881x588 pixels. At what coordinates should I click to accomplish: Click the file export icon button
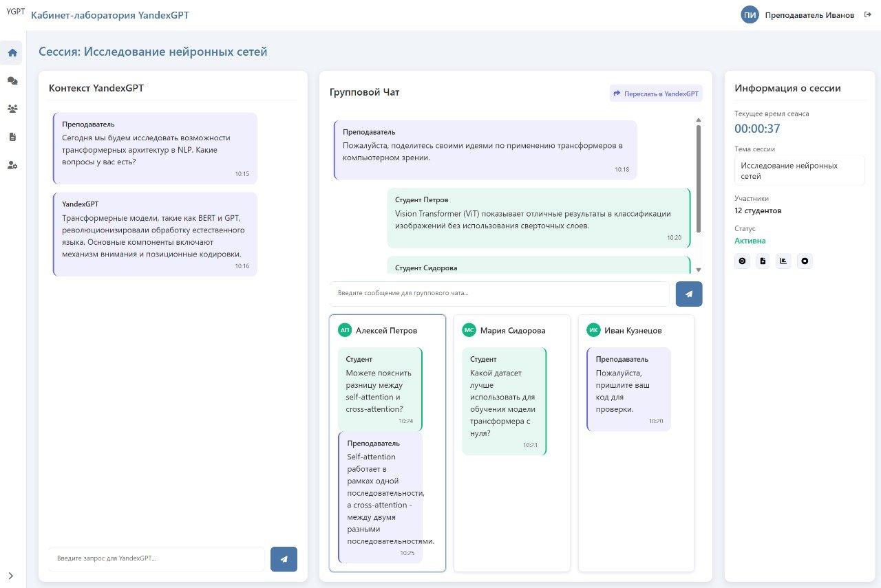[763, 261]
